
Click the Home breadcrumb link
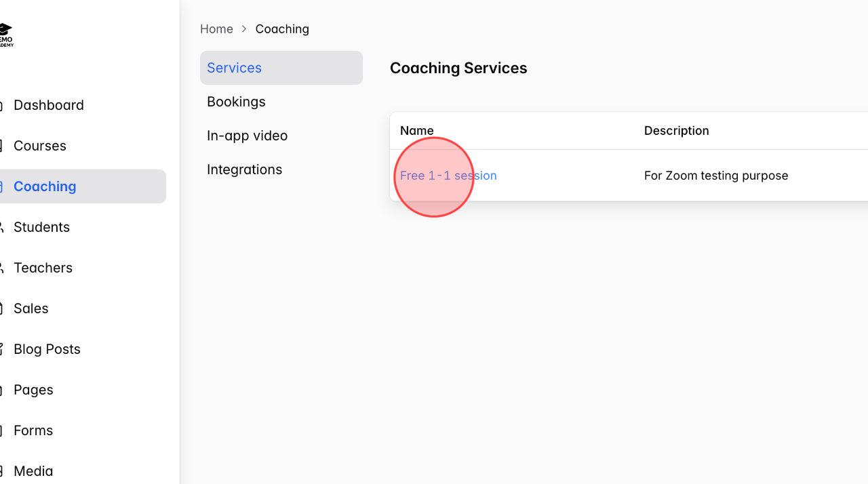coord(216,29)
